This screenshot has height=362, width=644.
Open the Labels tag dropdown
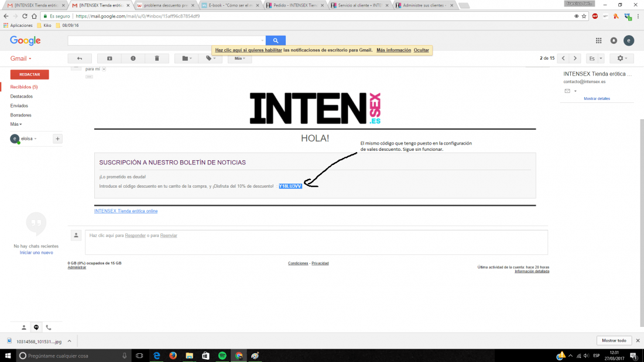pos(211,58)
